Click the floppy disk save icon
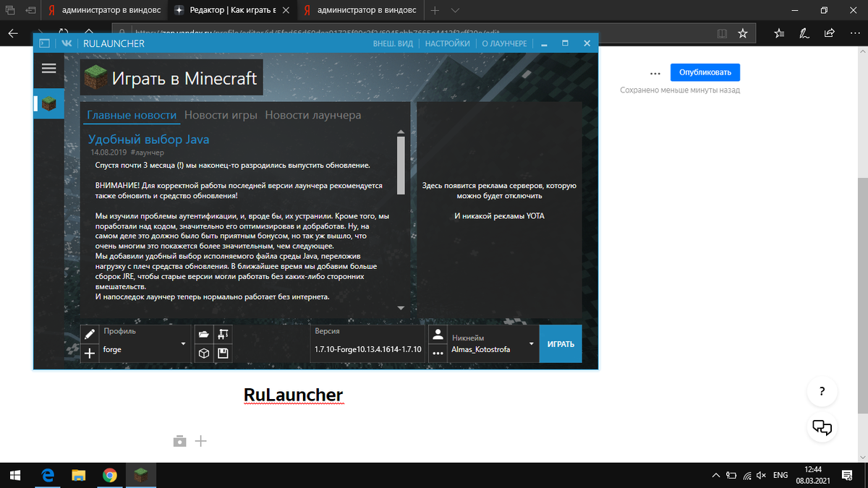The height and width of the screenshot is (488, 868). tap(224, 354)
